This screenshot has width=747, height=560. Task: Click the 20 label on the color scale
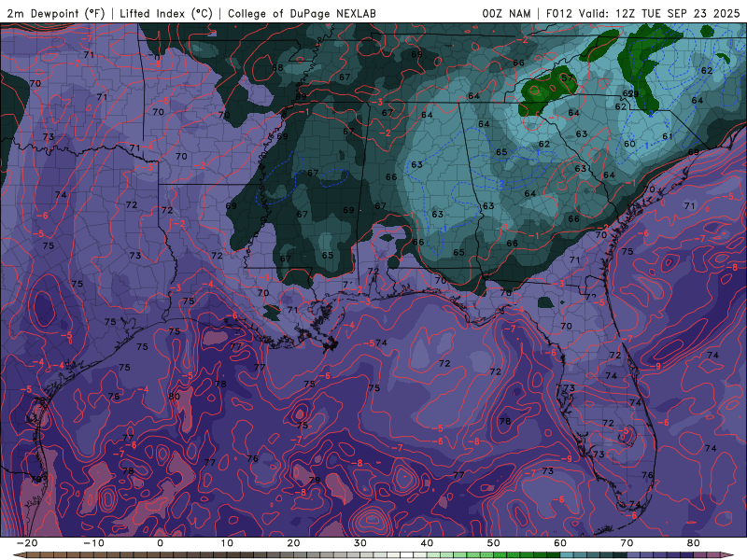(x=293, y=543)
